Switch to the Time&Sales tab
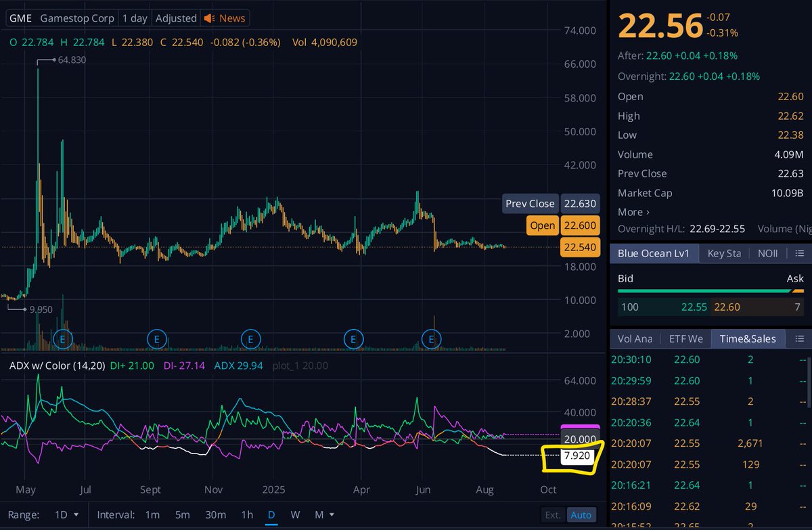Screen dimensions: 812x530 pos(748,338)
